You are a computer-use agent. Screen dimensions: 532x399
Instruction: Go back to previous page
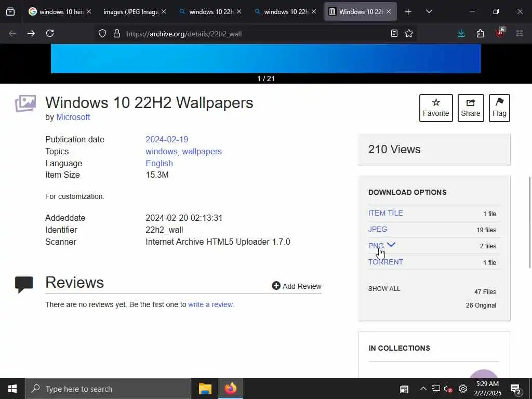tap(12, 34)
